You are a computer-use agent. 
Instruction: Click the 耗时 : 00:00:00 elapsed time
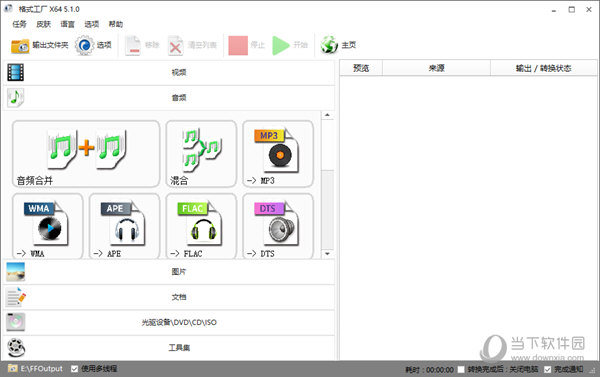coord(429,370)
